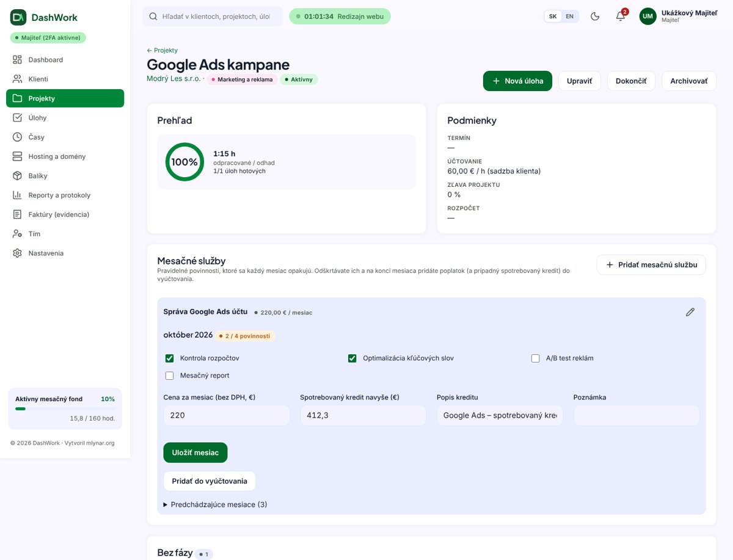Click the Balíky box icon
The height and width of the screenshot is (560, 733).
coord(17,176)
